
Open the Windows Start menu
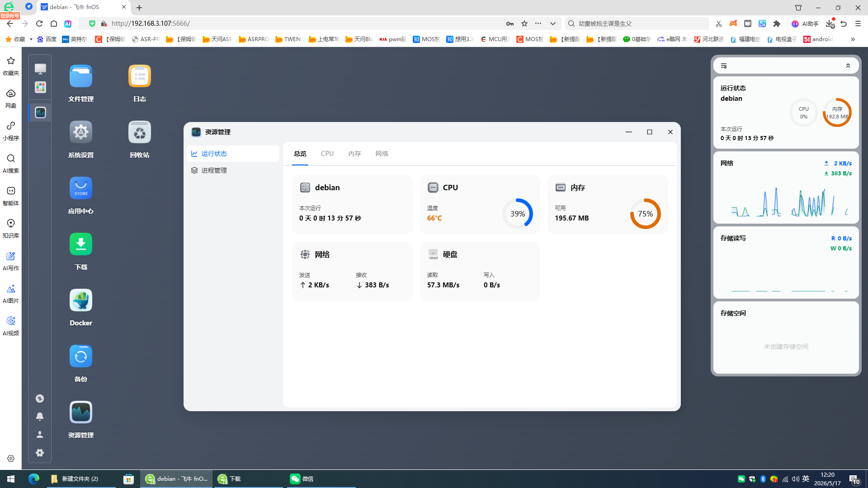click(x=11, y=479)
